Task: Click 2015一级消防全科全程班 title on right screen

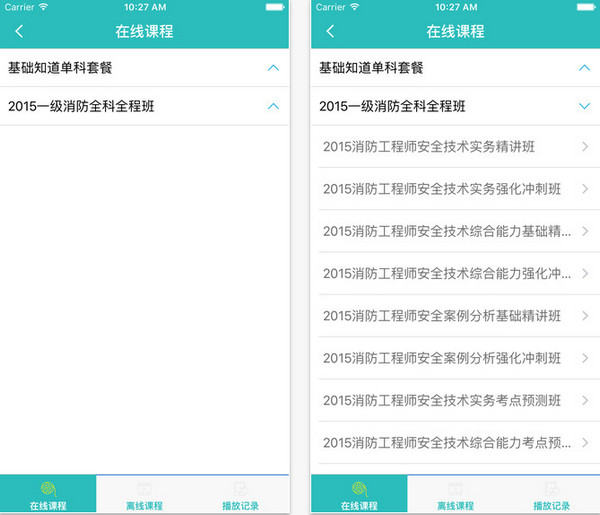Action: (392, 106)
